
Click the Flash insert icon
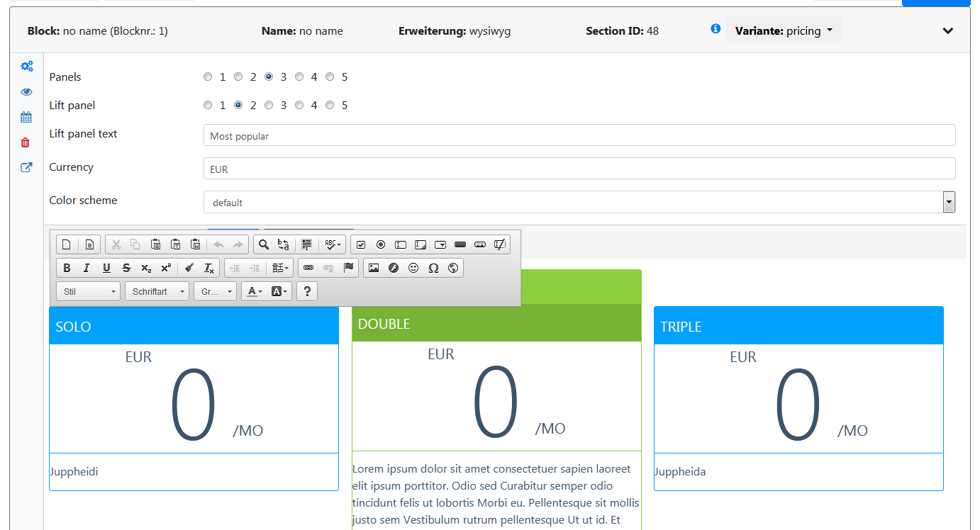[x=394, y=268]
